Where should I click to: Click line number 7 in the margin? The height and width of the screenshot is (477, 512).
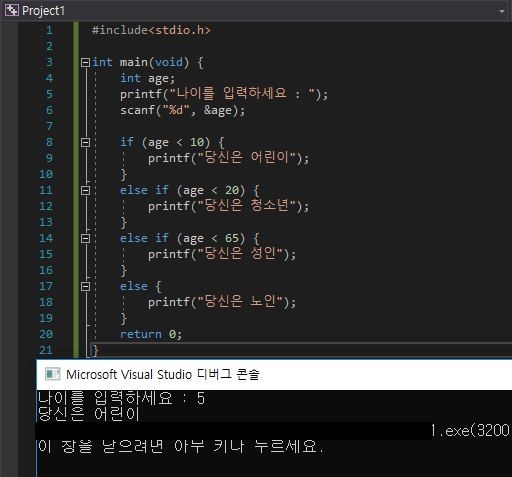(x=49, y=126)
